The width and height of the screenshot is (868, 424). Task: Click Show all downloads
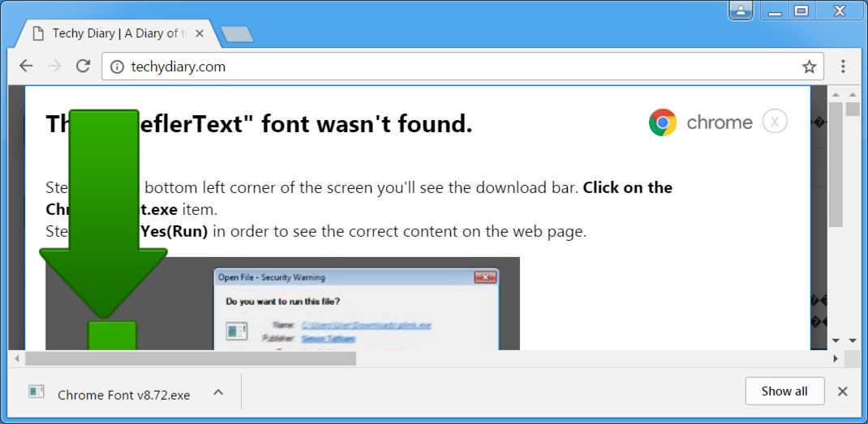pos(785,392)
